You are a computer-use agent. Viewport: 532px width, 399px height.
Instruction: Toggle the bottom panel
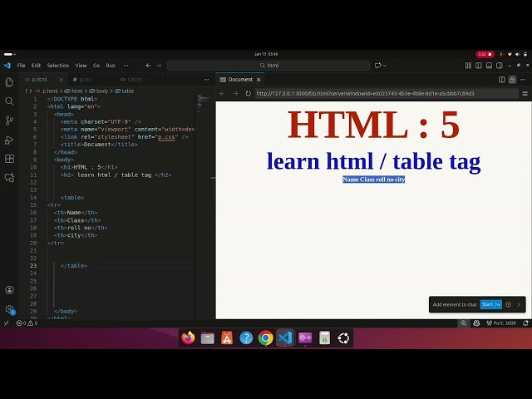pos(489,66)
